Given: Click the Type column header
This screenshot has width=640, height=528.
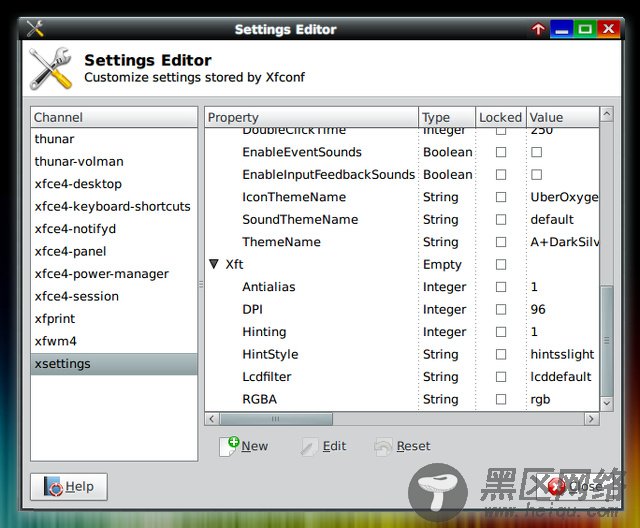Looking at the screenshot, I should coord(447,118).
